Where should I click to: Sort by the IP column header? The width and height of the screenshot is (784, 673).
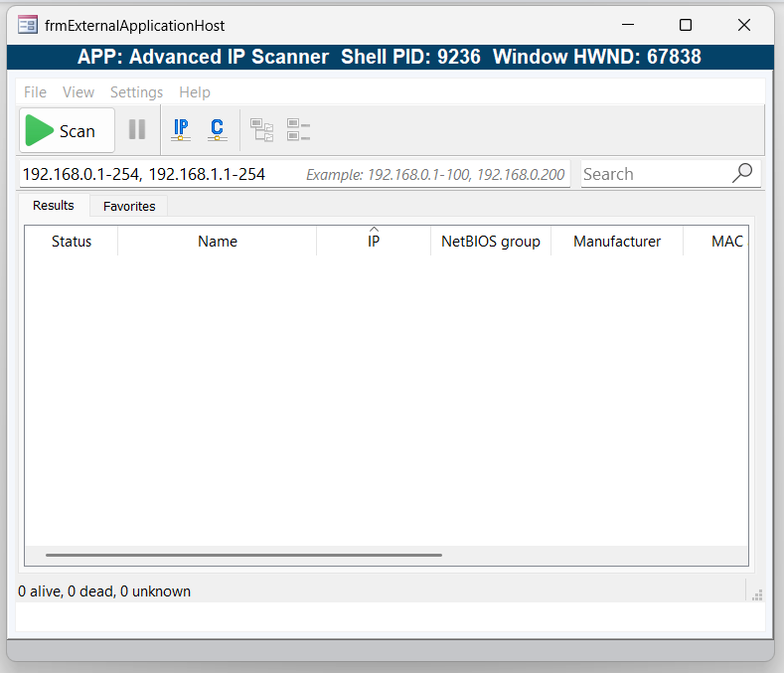374,242
